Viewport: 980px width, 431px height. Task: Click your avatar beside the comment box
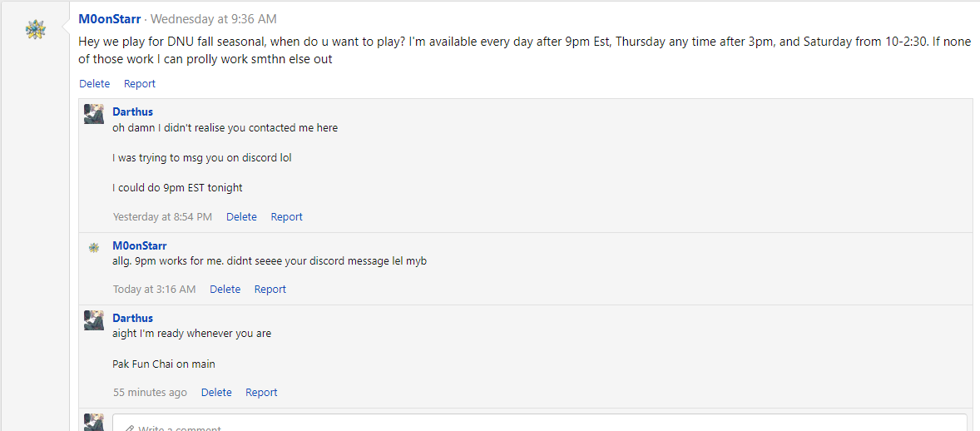click(x=94, y=422)
